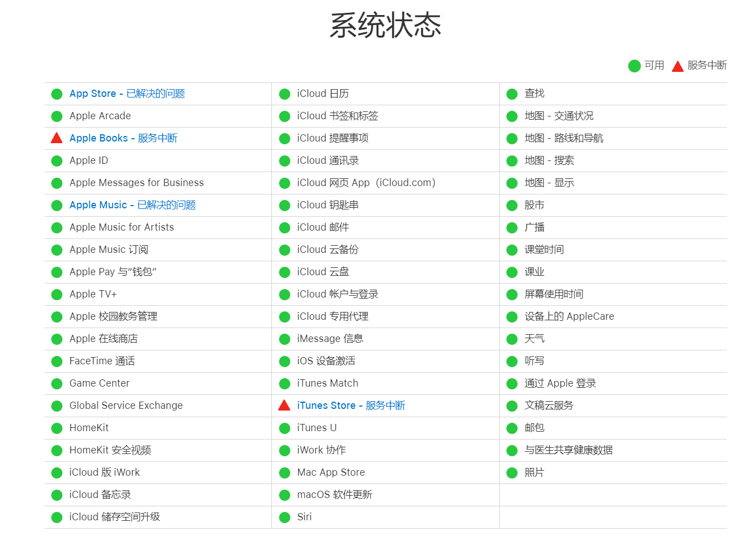Select iCloud 储存空间升级 text

[x=115, y=517]
